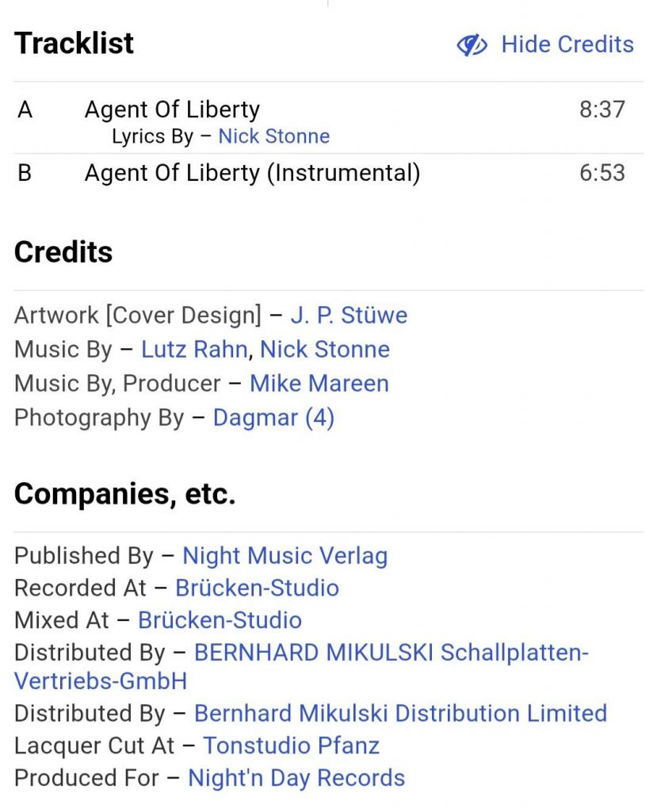This screenshot has height=812, width=657.
Task: Open Mike Mareen producer link
Action: (x=319, y=384)
